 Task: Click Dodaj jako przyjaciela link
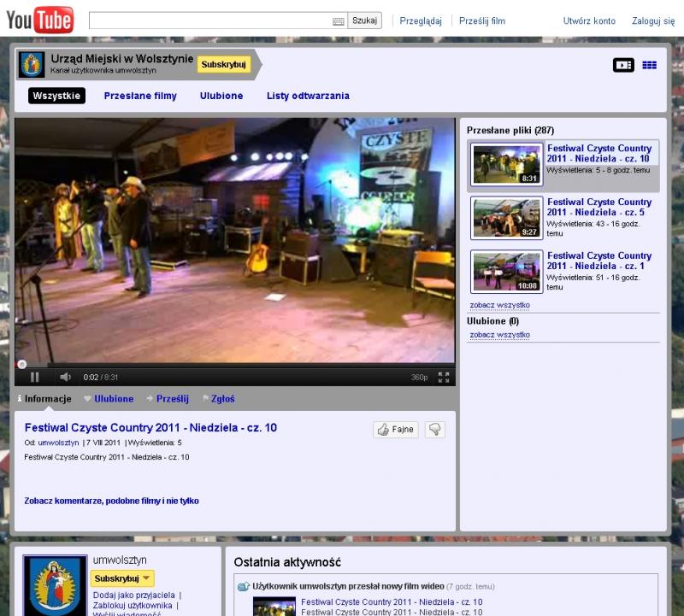(x=134, y=595)
